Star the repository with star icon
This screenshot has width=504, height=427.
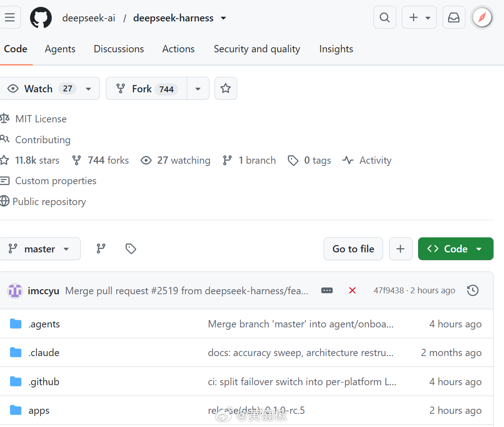point(226,88)
